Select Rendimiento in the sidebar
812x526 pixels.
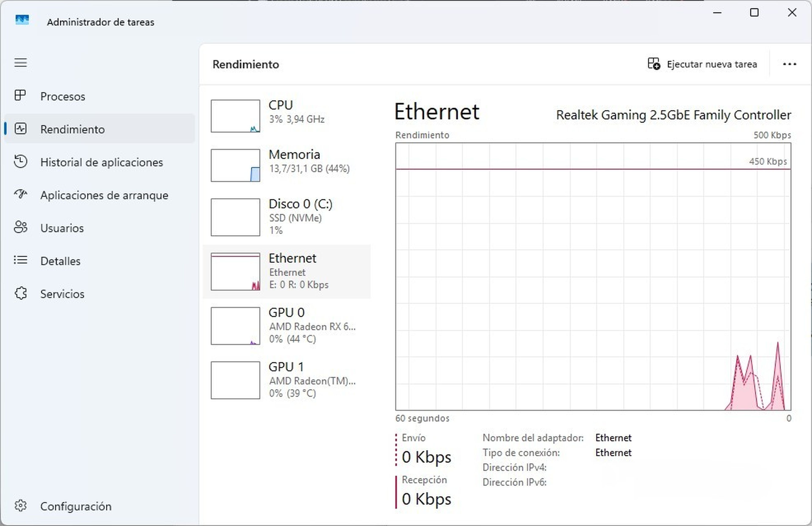[100, 129]
